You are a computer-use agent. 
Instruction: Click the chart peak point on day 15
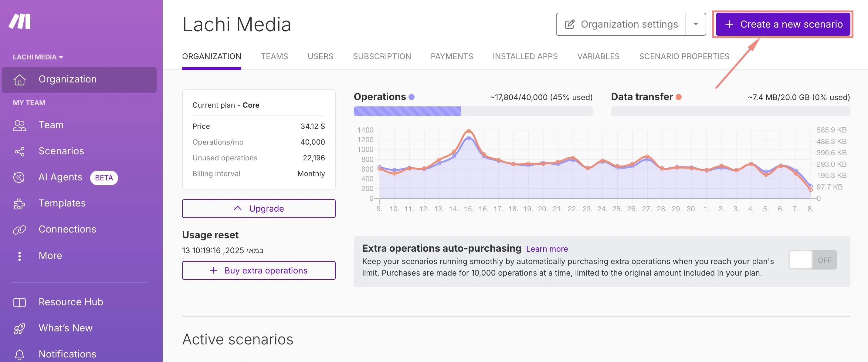pos(469,131)
